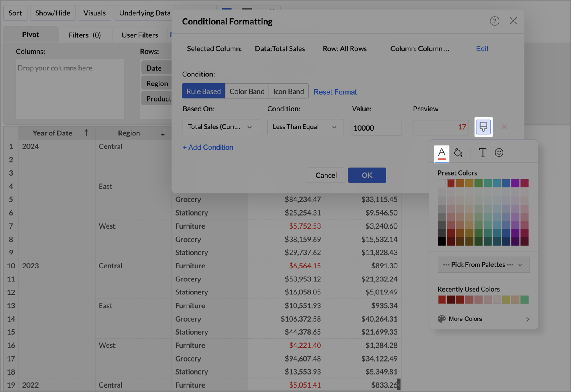The image size is (571, 392).
Task: Select the font color A icon
Action: pos(442,153)
